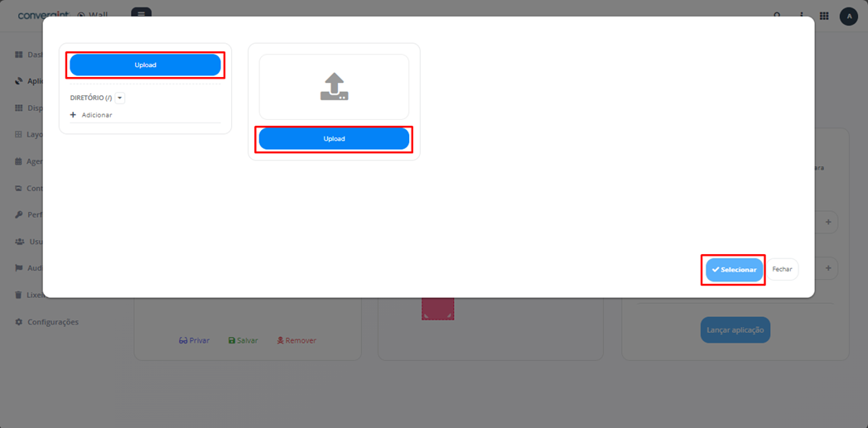Select the Adicionar directory entry
The height and width of the screenshot is (428, 868).
97,115
